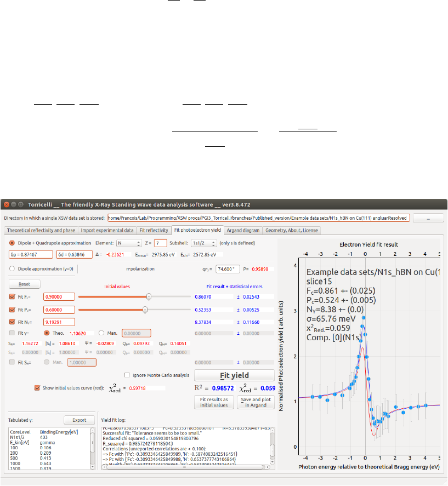Click the Fc statistical error 0.02543

tap(251, 296)
